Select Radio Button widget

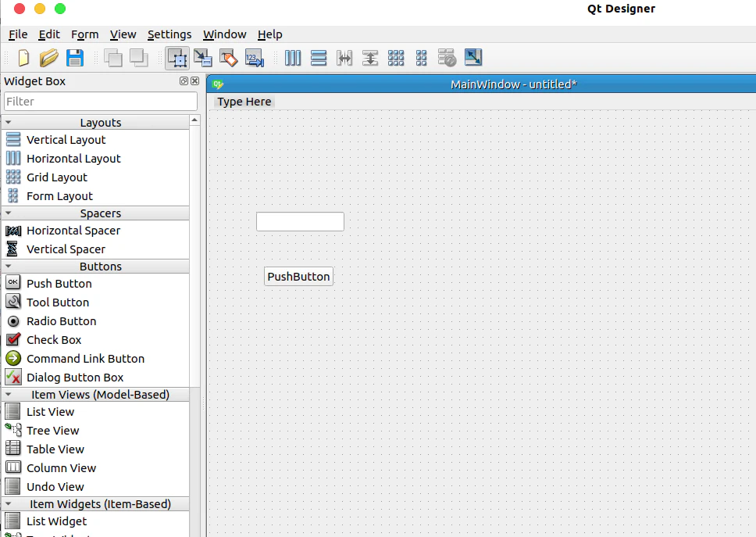tap(95, 321)
